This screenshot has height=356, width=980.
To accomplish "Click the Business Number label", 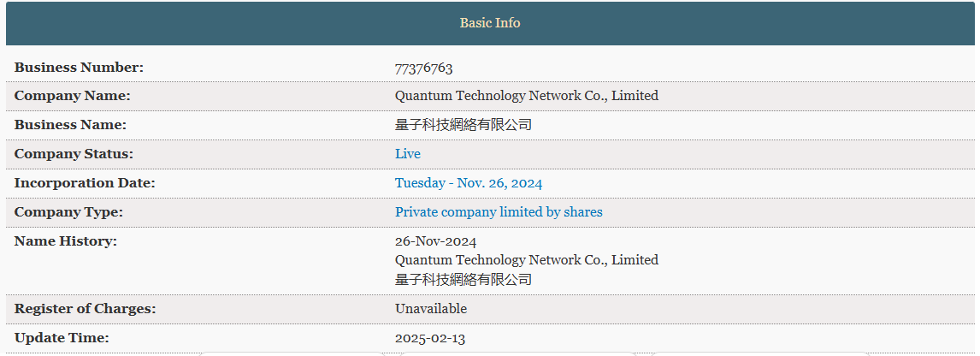I will coord(80,68).
